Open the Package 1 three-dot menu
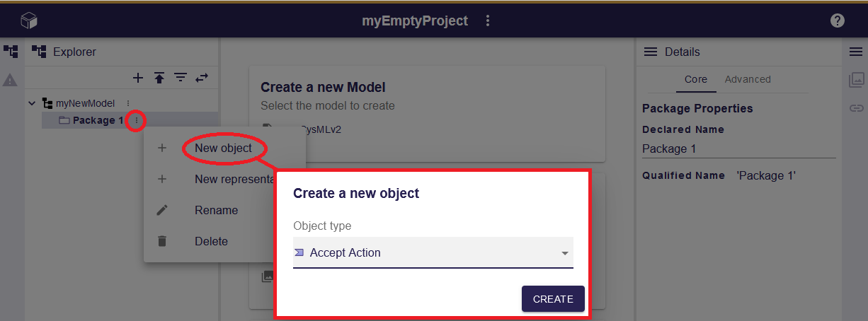 [137, 121]
